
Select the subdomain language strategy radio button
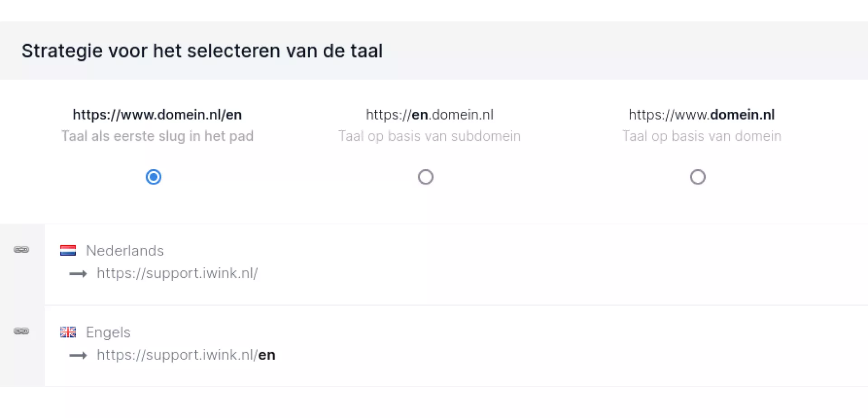point(425,177)
